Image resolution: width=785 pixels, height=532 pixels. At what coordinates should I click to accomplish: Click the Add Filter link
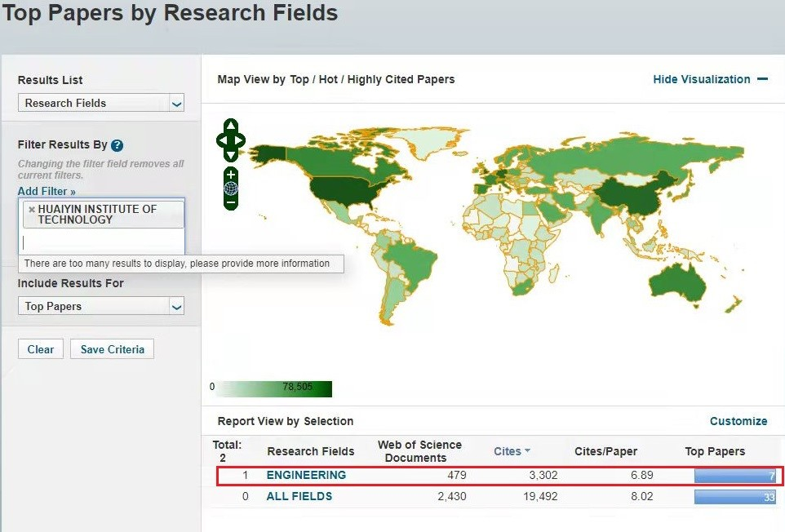pyautogui.click(x=47, y=191)
